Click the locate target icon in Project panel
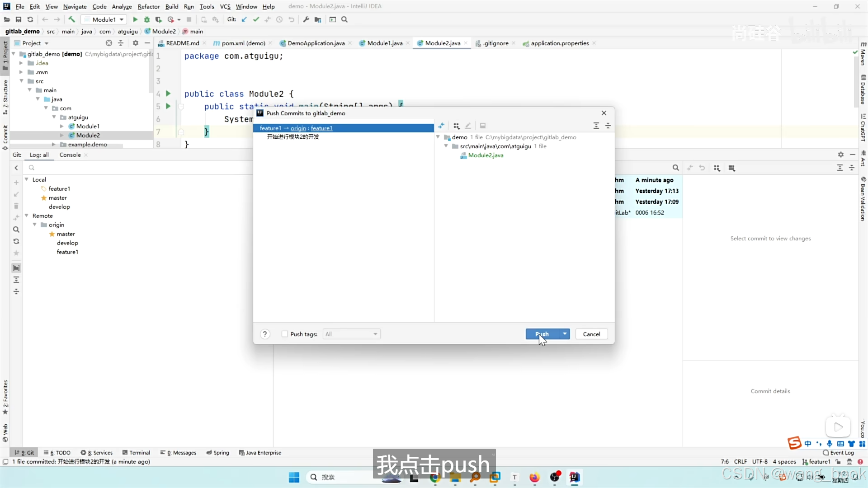 [x=109, y=43]
